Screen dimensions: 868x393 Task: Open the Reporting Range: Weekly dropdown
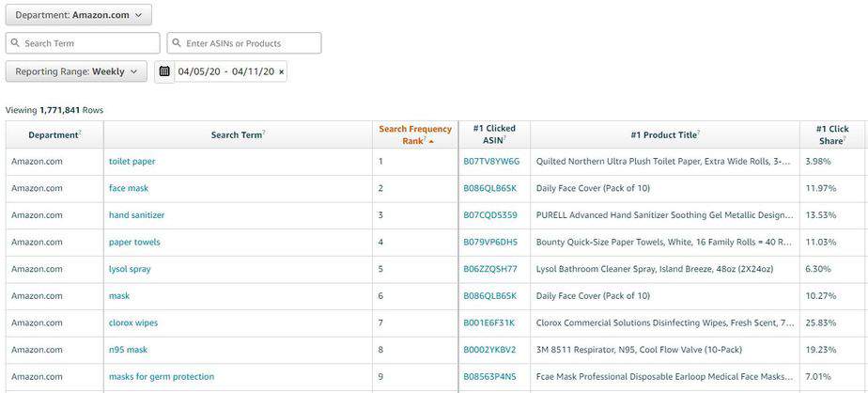tap(76, 71)
